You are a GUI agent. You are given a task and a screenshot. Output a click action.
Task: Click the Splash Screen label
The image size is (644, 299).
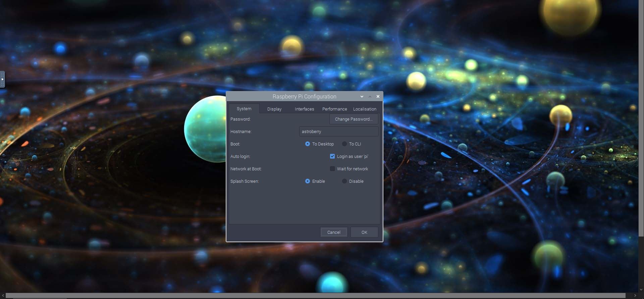[x=245, y=181]
